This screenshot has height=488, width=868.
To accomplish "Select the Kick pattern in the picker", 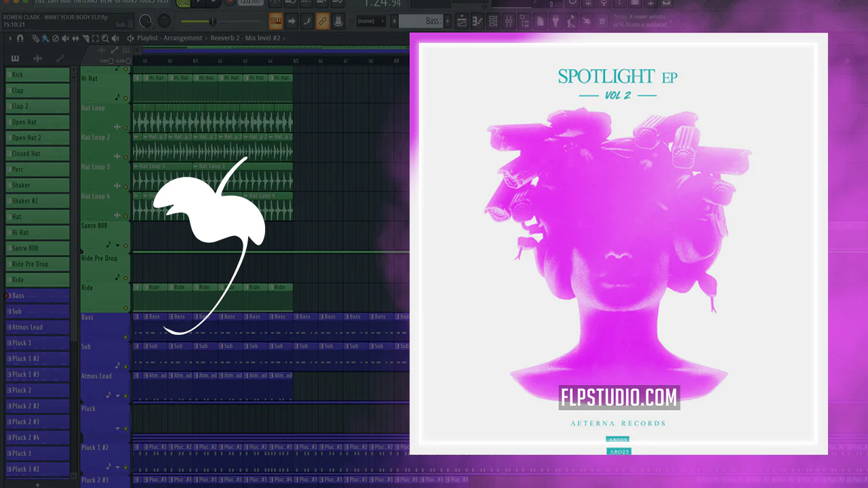I will click(38, 75).
